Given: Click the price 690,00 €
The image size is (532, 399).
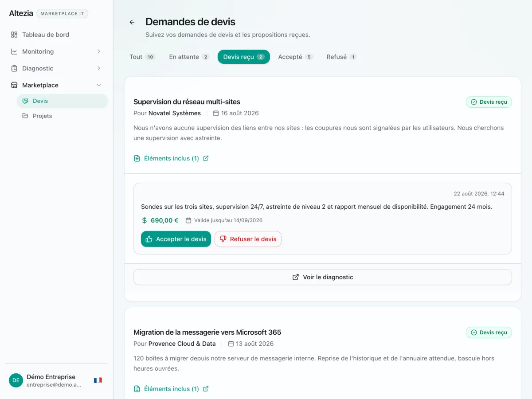Looking at the screenshot, I should (164, 220).
